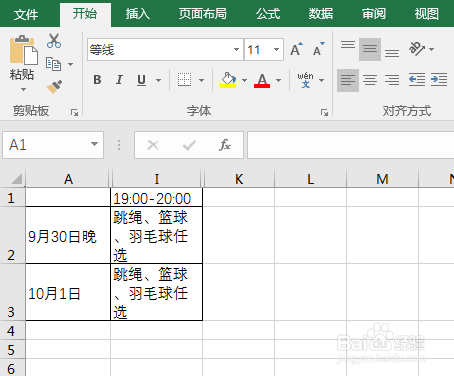Open the 粘贴 paste options arrow

click(x=23, y=89)
